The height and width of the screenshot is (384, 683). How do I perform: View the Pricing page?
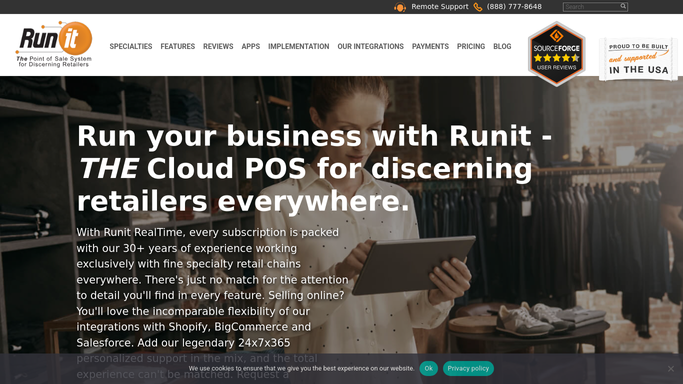coord(471,46)
